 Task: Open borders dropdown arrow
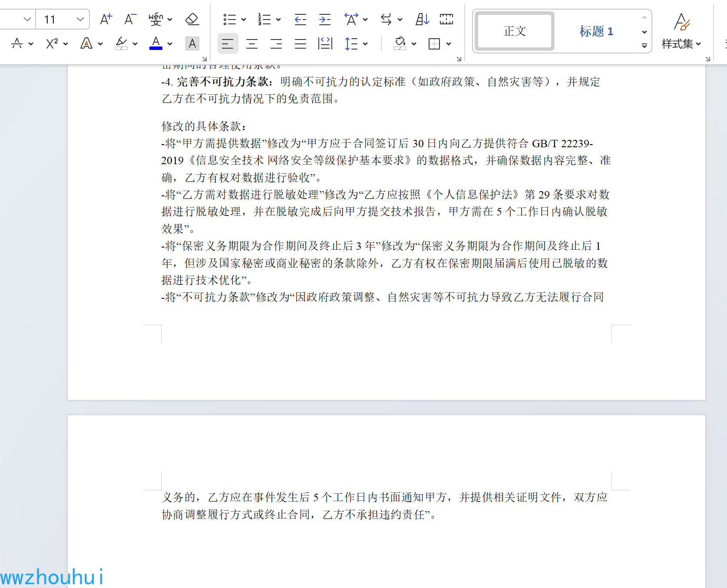click(449, 44)
